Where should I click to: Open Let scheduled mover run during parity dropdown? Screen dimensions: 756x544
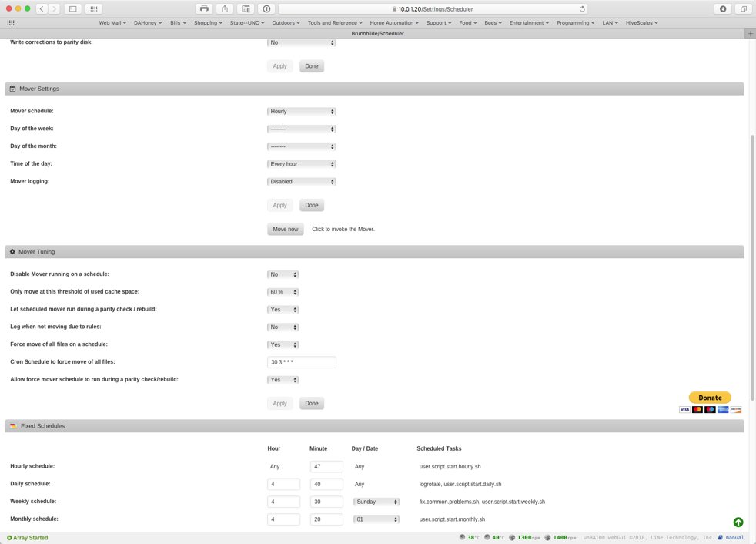point(283,310)
